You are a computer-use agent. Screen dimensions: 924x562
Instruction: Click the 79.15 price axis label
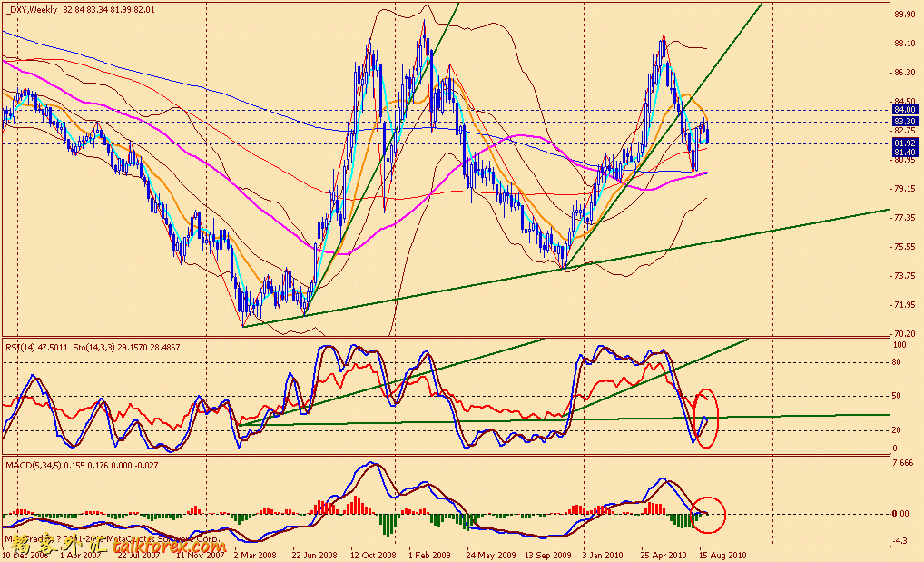pyautogui.click(x=905, y=189)
